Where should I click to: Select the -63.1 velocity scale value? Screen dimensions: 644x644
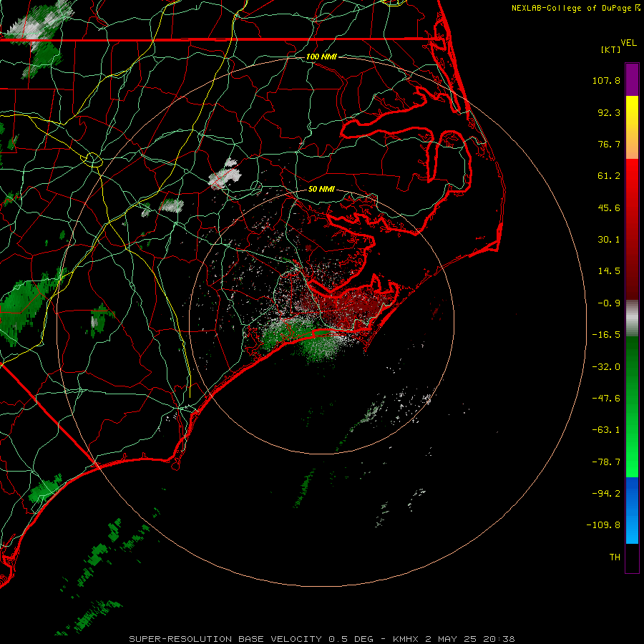[x=606, y=430]
